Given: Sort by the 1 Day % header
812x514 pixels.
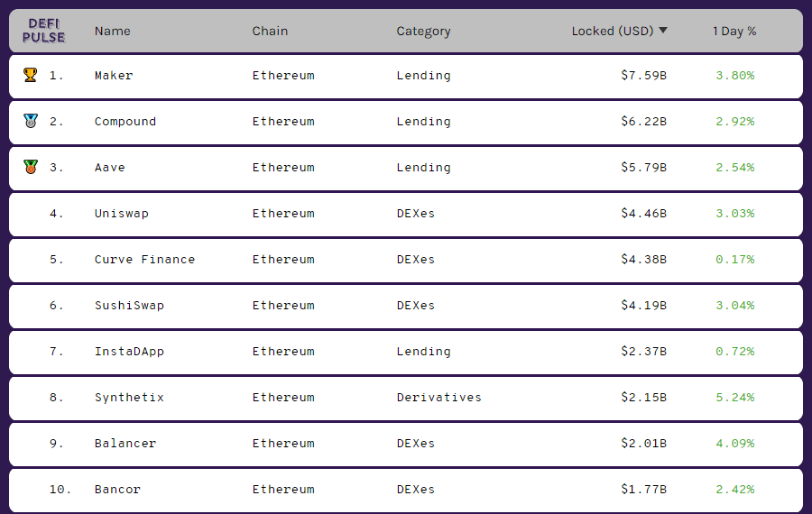Looking at the screenshot, I should [734, 31].
